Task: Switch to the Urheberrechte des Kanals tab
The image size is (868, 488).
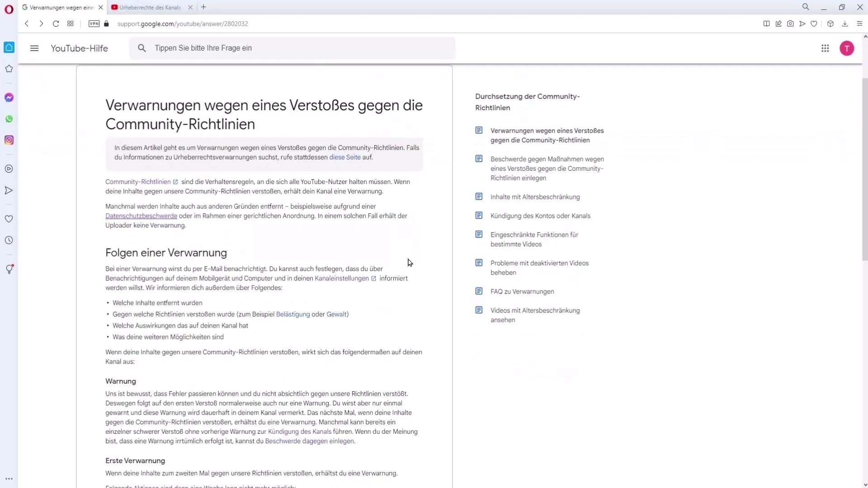Action: pyautogui.click(x=149, y=7)
